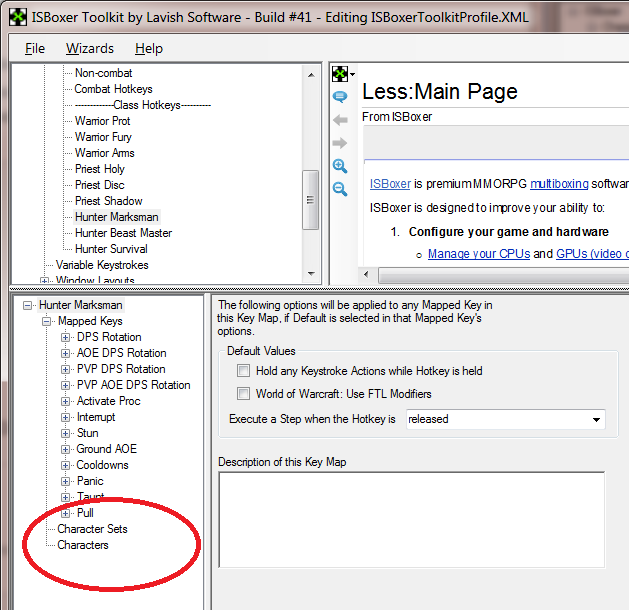Image resolution: width=629 pixels, height=610 pixels.
Task: Go forward with the right arrow icon
Action: click(x=340, y=143)
